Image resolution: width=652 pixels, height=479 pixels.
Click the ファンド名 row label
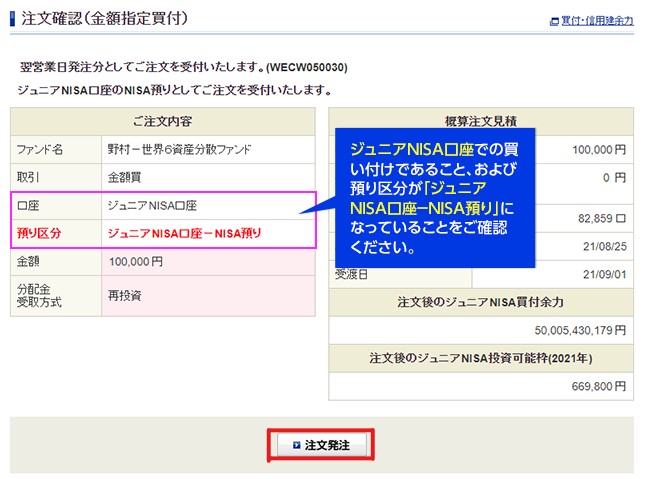point(40,149)
